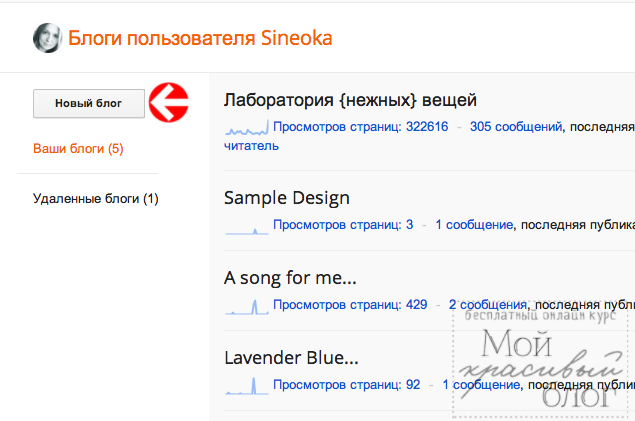View Просмотров страниц: 429 statistics

350,304
